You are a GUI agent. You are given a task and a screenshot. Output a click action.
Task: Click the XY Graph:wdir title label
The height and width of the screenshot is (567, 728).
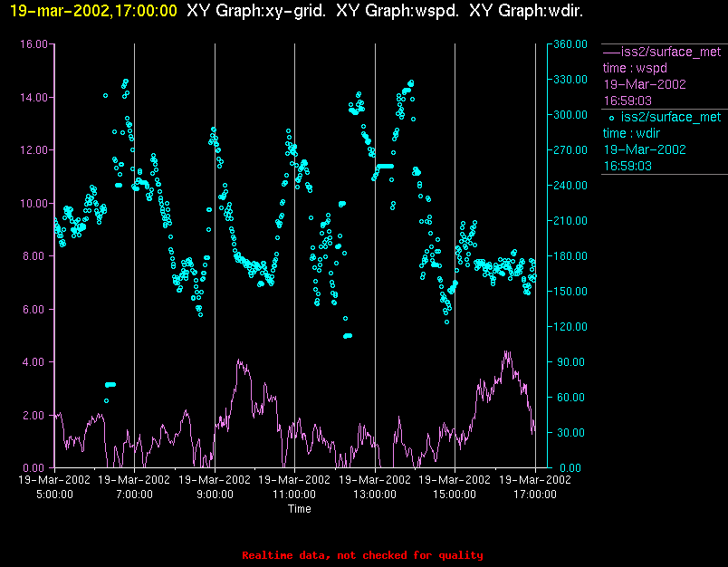coord(526,11)
